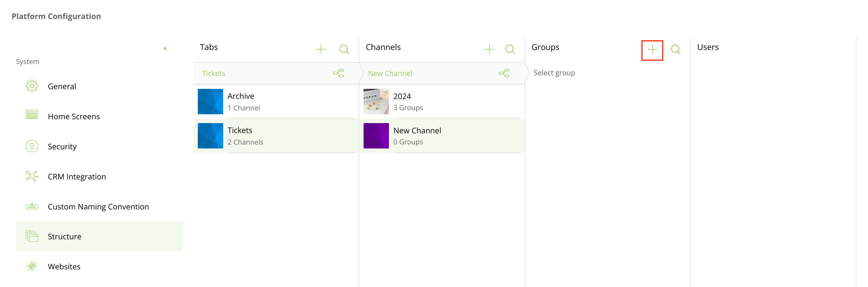Viewport: 868px width, 287px height.
Task: Open Custom Naming Convention settings
Action: point(98,207)
